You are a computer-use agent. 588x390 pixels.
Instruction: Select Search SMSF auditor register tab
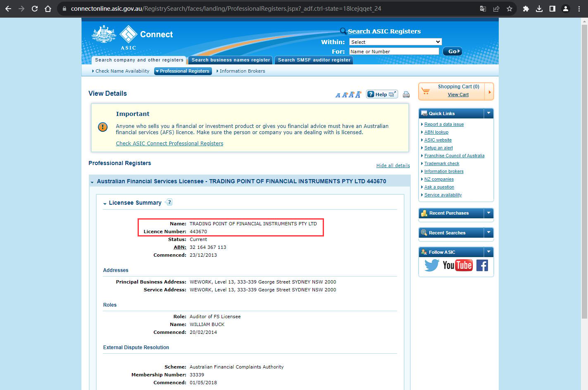coord(314,60)
